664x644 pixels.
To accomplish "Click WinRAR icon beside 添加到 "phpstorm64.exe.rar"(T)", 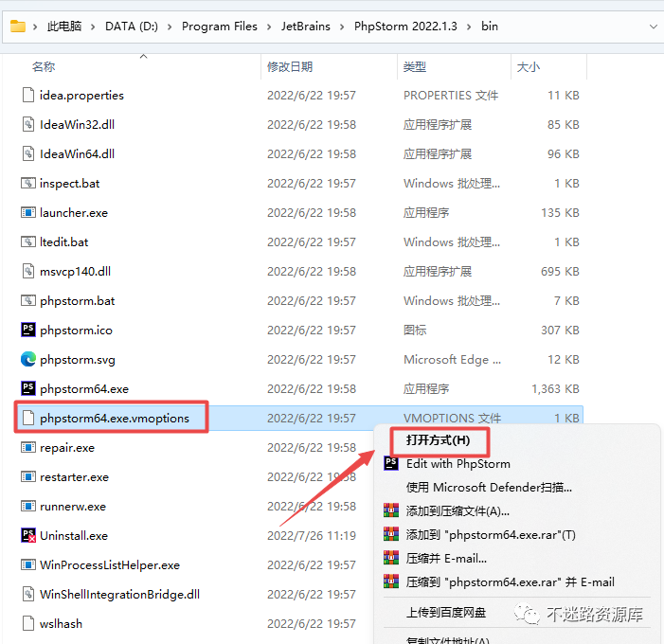I will click(x=391, y=534).
